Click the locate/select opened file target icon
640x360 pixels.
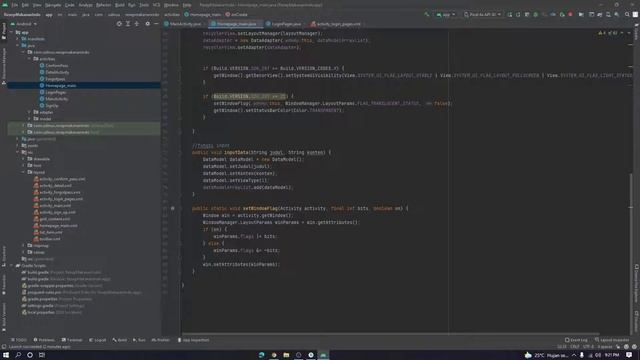[119, 24]
